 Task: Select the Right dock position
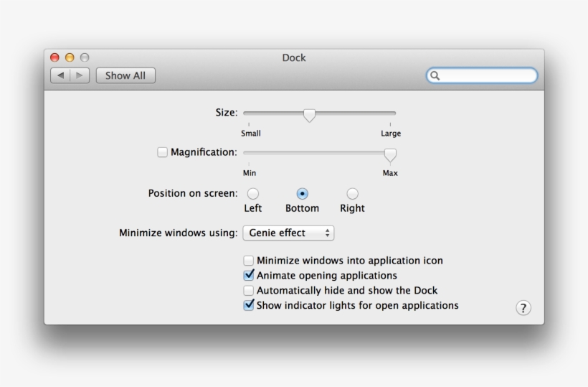352,194
